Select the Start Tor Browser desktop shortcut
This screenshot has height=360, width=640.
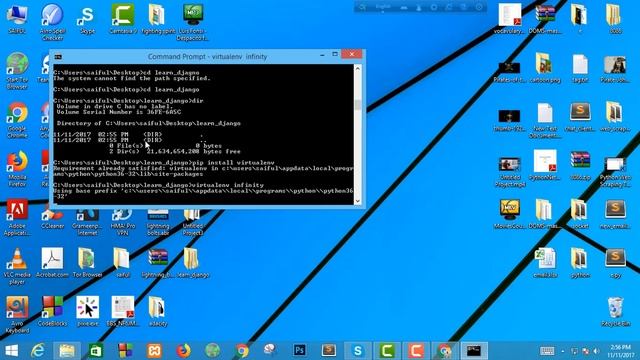[17, 71]
